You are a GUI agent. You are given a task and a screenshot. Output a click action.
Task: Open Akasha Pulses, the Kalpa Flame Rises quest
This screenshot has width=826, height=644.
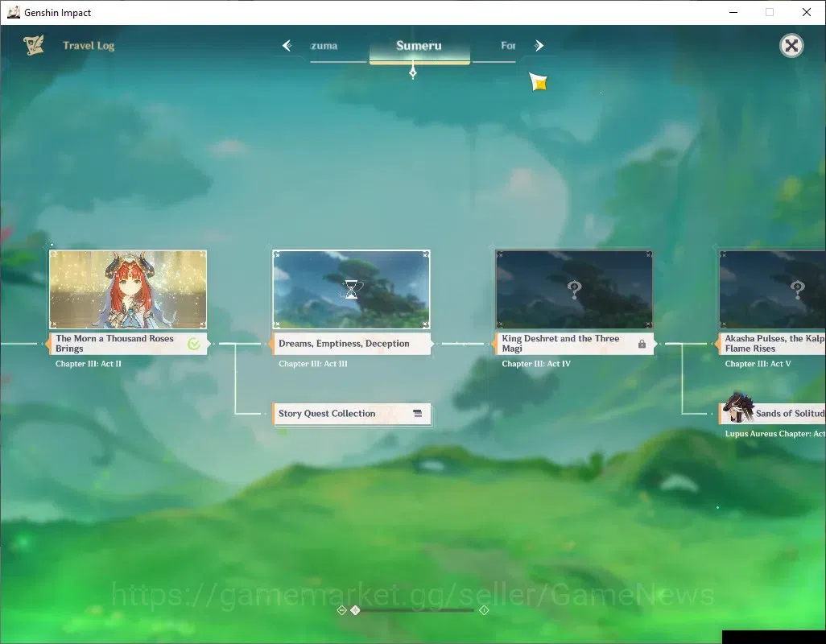pos(772,344)
